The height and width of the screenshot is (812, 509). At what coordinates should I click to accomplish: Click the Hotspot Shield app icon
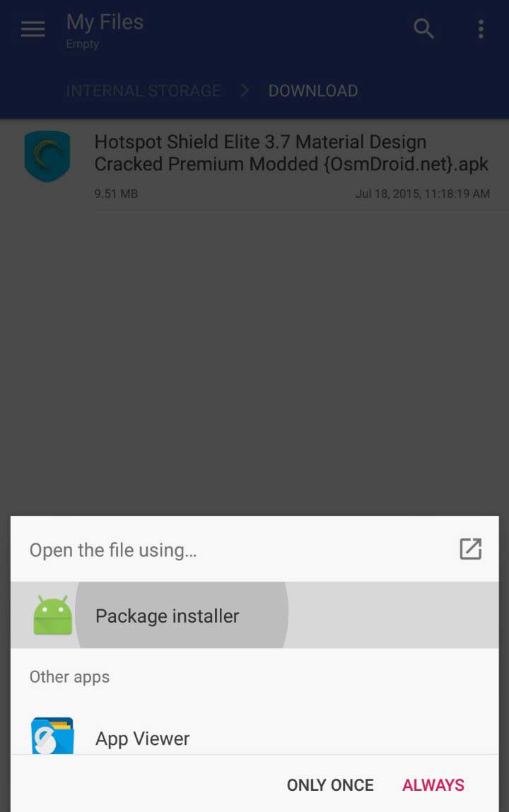(47, 156)
